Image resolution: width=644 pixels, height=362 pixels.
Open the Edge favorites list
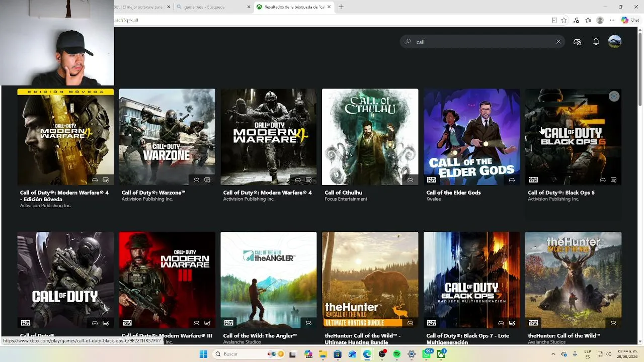(588, 20)
